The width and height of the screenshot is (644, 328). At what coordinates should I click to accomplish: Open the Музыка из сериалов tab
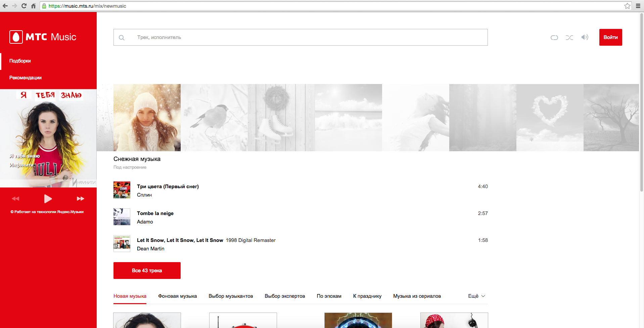click(417, 296)
